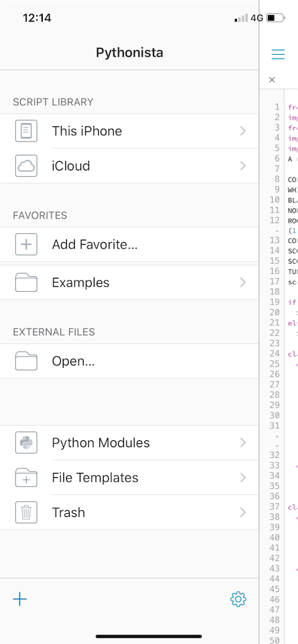298x644 pixels.
Task: Tap line number 24 in editor gutter
Action: point(275,353)
